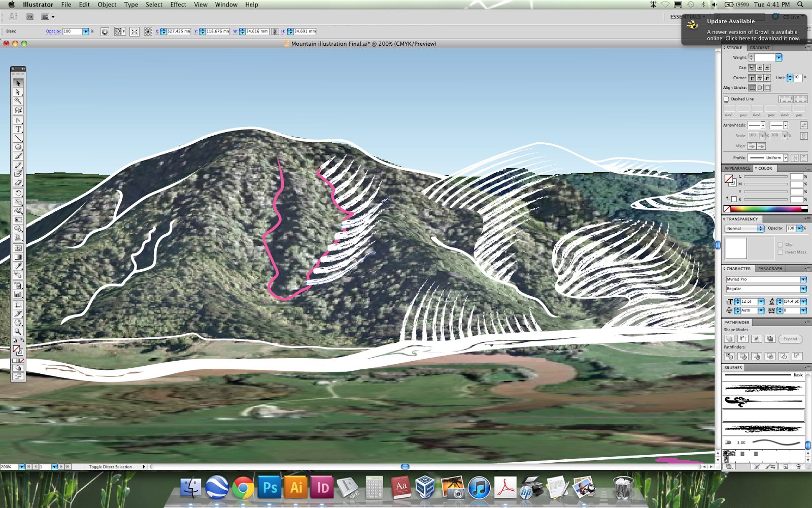
Task: Select the Magic Wand tool
Action: [x=18, y=101]
